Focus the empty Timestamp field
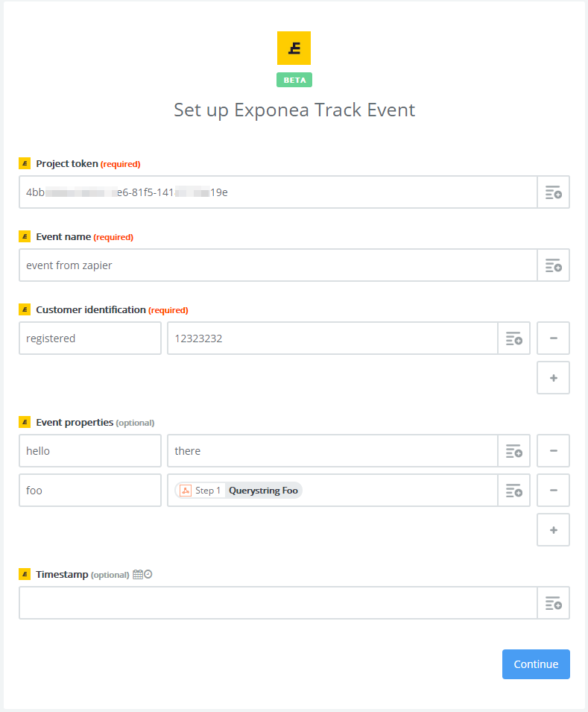This screenshot has height=712, width=588. coord(278,603)
